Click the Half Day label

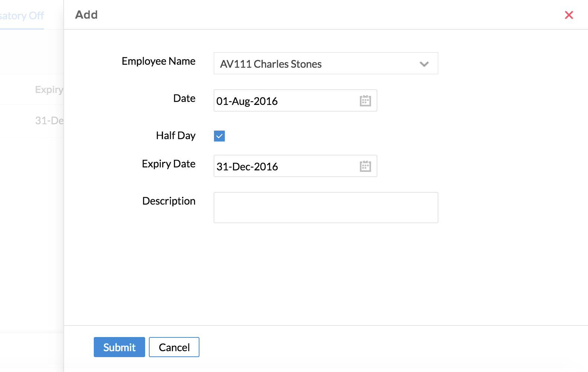(175, 135)
